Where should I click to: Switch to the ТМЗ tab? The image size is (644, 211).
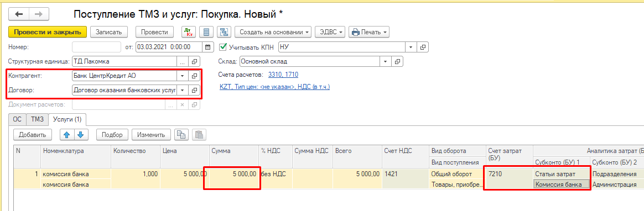(37, 119)
